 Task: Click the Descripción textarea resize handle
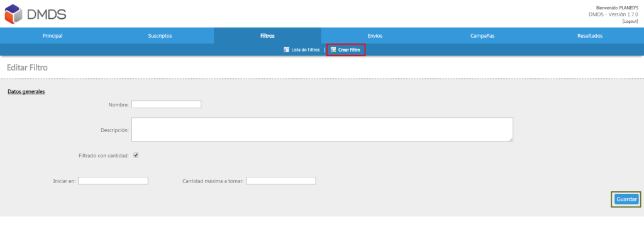click(511, 140)
